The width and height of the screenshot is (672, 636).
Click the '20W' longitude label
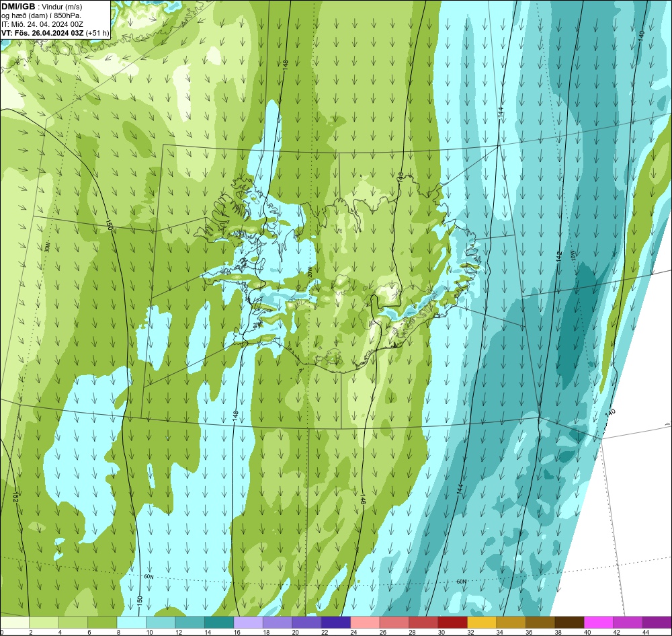tap(309, 272)
